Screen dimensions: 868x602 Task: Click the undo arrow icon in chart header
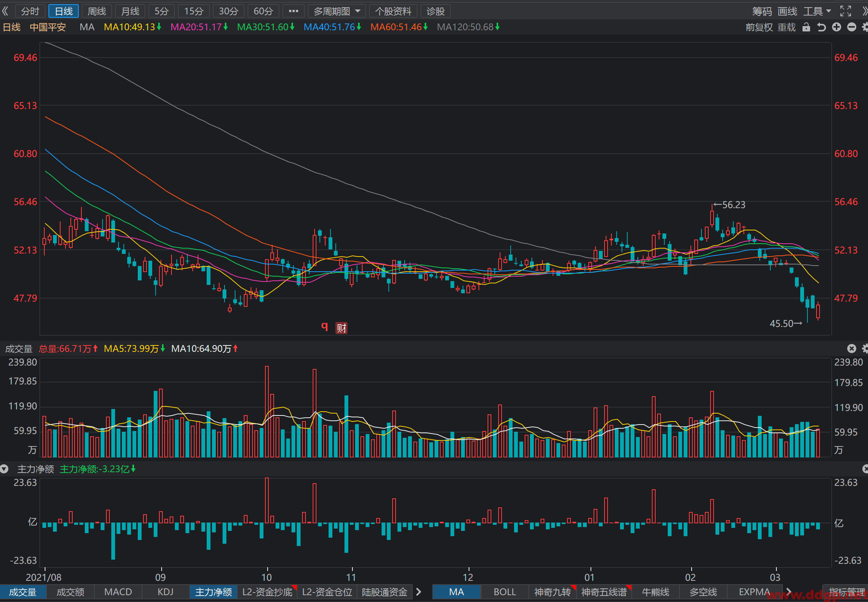821,27
